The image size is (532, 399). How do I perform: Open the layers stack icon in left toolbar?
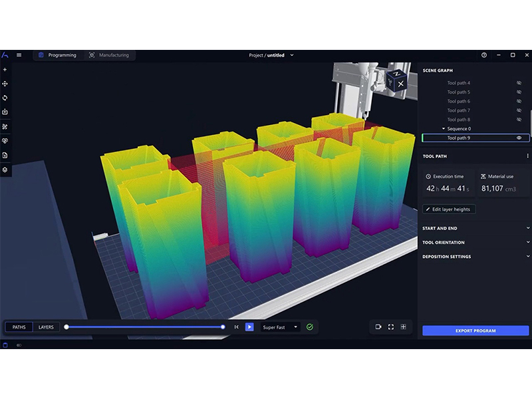tap(5, 170)
